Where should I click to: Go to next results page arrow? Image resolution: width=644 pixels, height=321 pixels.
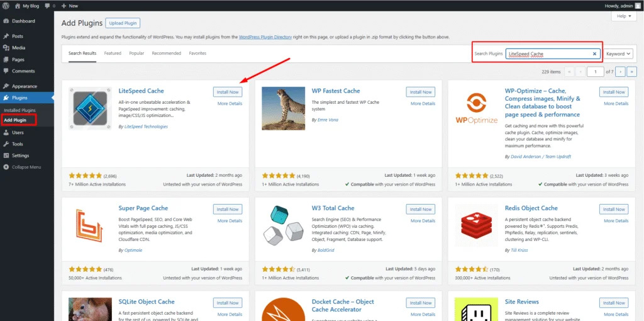coord(621,72)
